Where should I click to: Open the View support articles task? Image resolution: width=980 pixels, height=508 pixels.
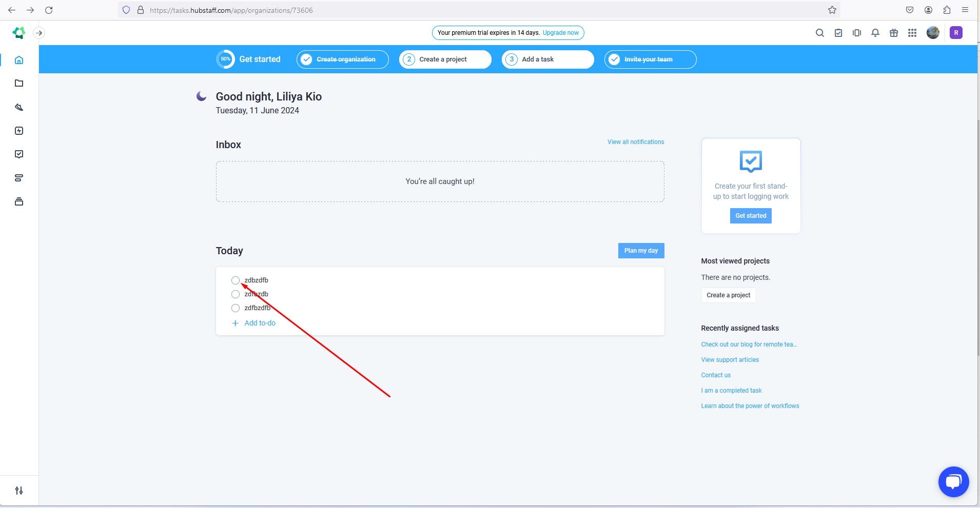(730, 360)
